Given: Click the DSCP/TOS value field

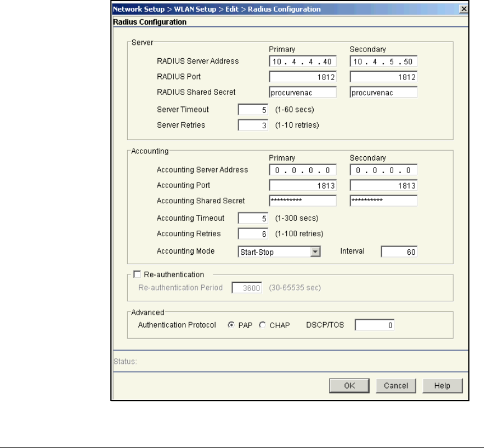Looking at the screenshot, I should click(x=374, y=325).
